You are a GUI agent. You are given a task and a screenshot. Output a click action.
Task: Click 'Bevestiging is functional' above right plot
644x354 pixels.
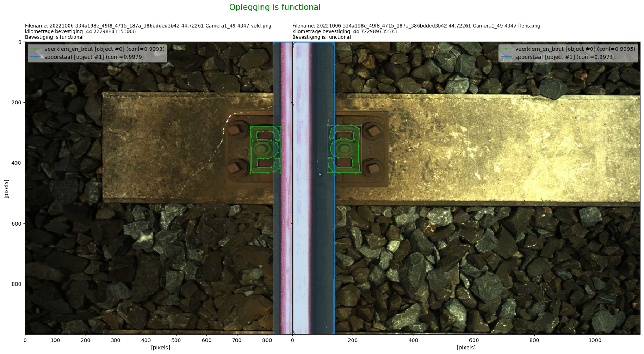click(x=321, y=37)
